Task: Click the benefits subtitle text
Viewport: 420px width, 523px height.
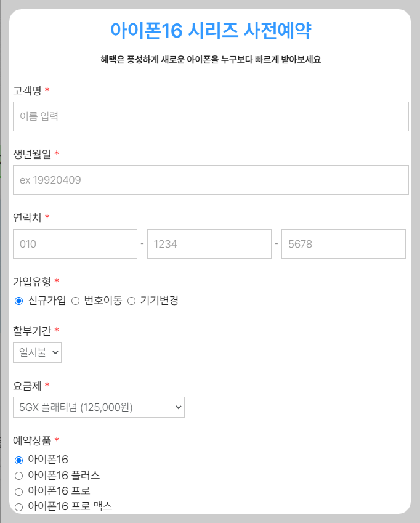Action: 210,59
